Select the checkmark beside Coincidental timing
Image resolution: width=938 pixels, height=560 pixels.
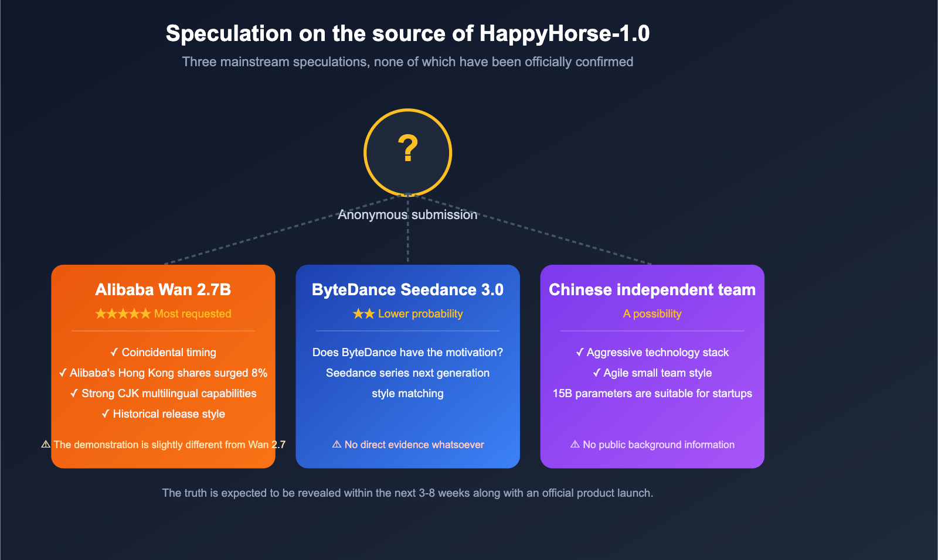coord(115,352)
